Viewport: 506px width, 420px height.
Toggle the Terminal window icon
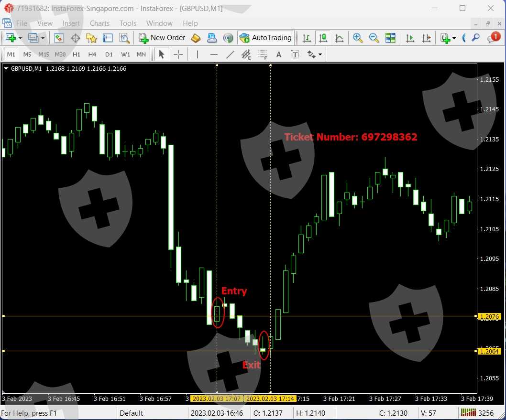click(x=108, y=38)
